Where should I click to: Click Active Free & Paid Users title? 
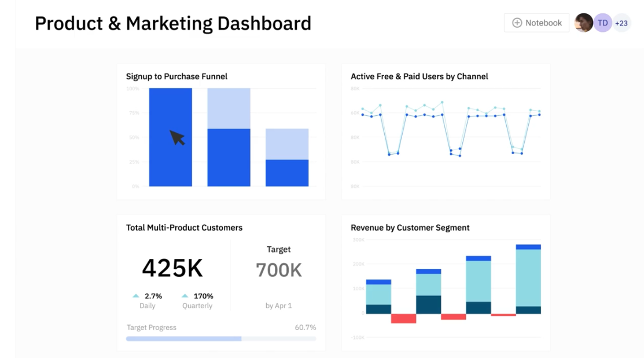(419, 76)
